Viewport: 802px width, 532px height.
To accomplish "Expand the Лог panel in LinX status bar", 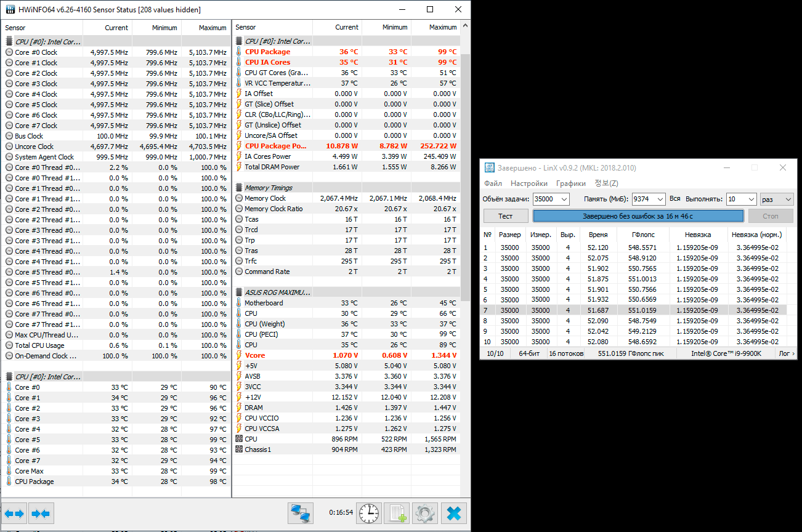I will point(787,353).
